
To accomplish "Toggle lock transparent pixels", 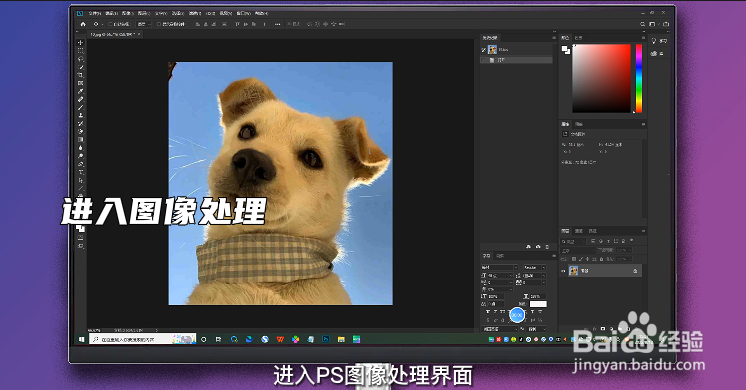I will point(574,259).
